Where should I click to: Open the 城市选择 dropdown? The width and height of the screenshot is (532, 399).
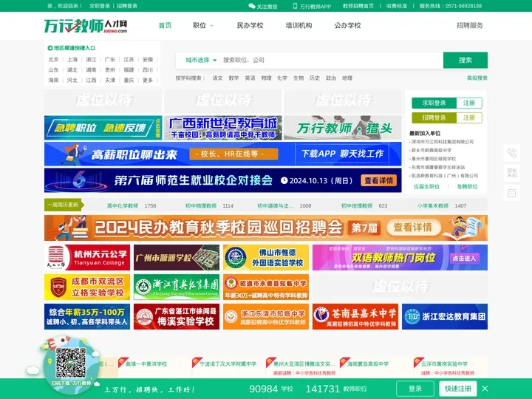coord(201,60)
